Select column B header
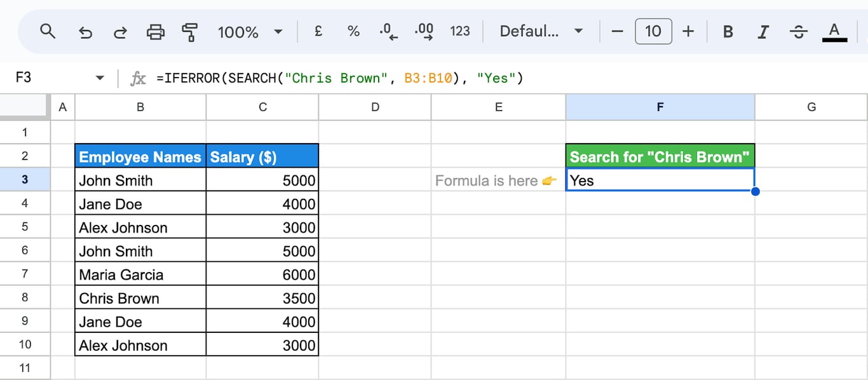Image resolution: width=868 pixels, height=380 pixels. (x=140, y=107)
